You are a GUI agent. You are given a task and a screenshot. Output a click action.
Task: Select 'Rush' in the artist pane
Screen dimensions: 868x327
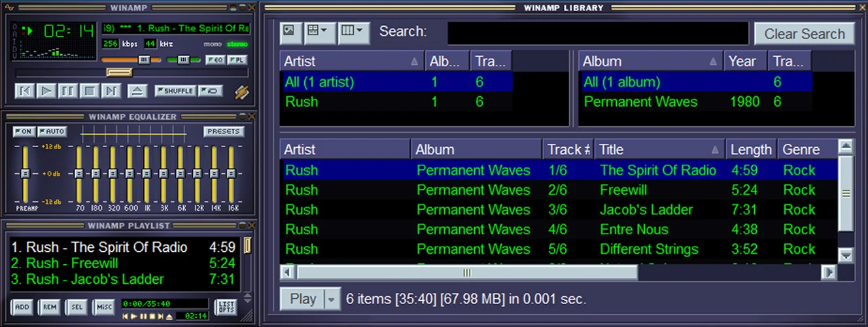click(396, 102)
